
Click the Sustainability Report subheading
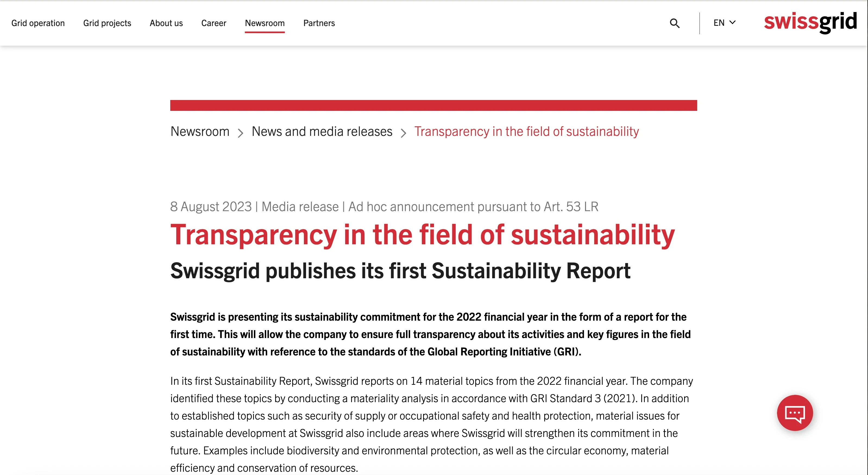coord(400,271)
